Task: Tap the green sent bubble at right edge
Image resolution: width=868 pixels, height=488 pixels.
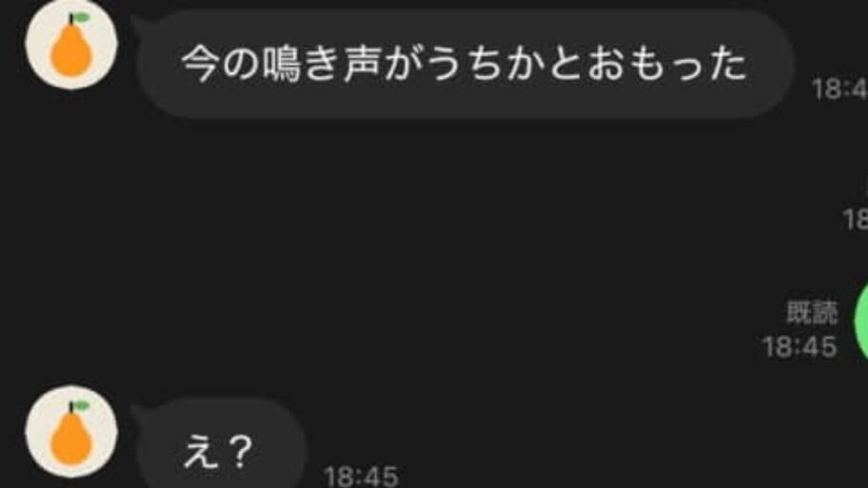Action: pos(861,321)
